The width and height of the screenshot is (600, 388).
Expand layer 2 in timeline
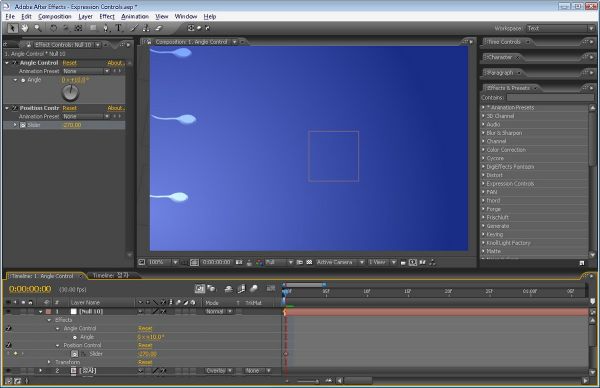41,370
